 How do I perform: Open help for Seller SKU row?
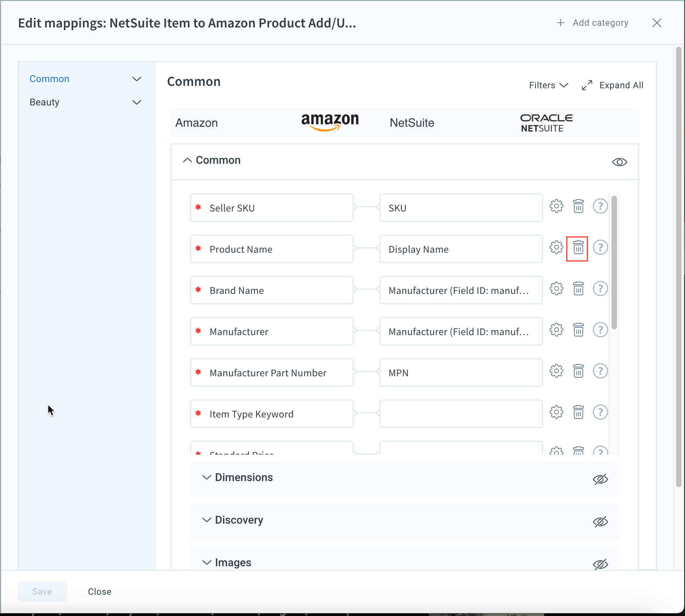pos(600,206)
